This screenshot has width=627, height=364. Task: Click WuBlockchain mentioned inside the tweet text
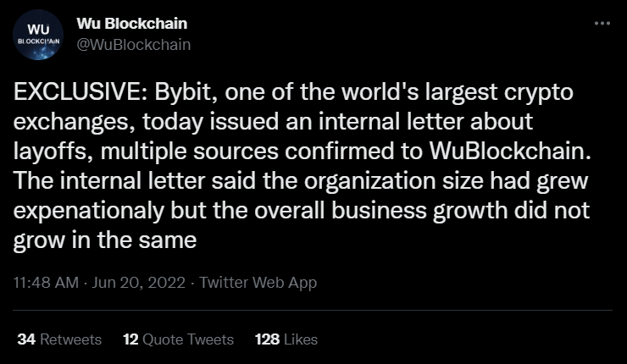(x=507, y=151)
